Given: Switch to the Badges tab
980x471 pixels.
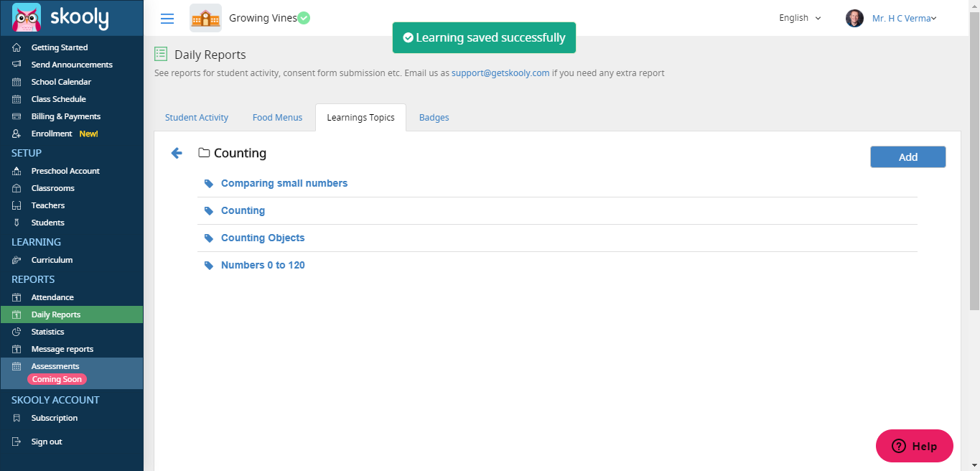Looking at the screenshot, I should tap(434, 118).
